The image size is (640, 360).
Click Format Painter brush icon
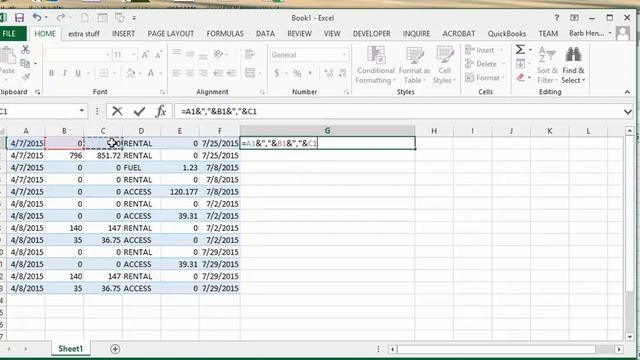coord(26,77)
